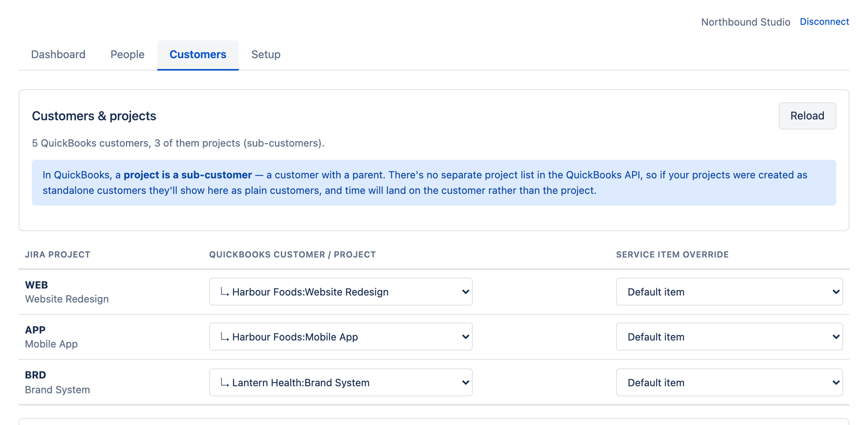Screen dimensions: 868x425
Task: Reload customers and projects list
Action: coord(807,116)
